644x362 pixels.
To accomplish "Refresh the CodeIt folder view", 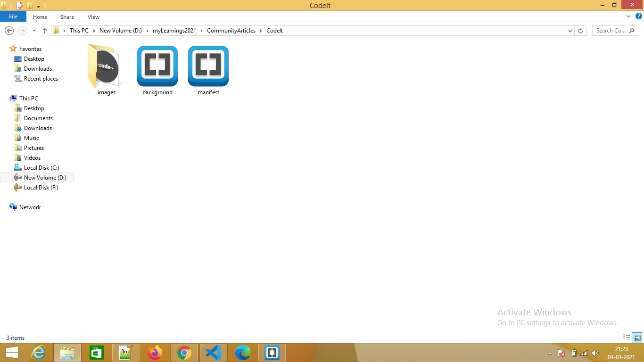I will click(580, 31).
